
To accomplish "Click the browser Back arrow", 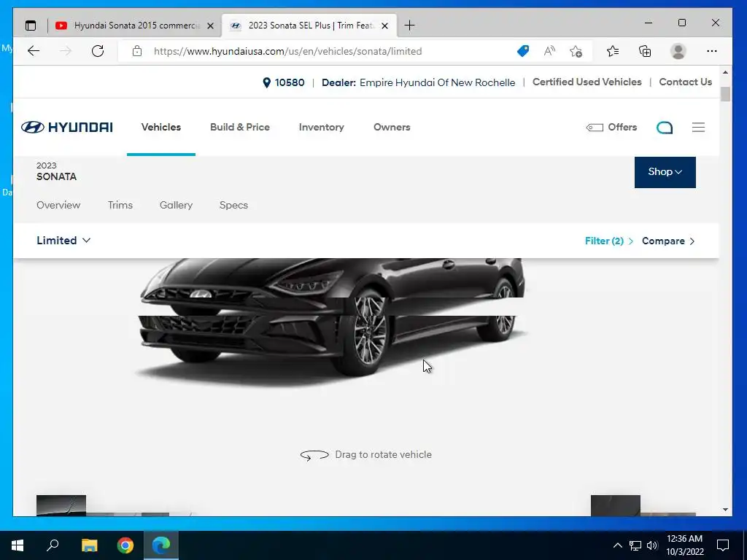I will coord(34,51).
